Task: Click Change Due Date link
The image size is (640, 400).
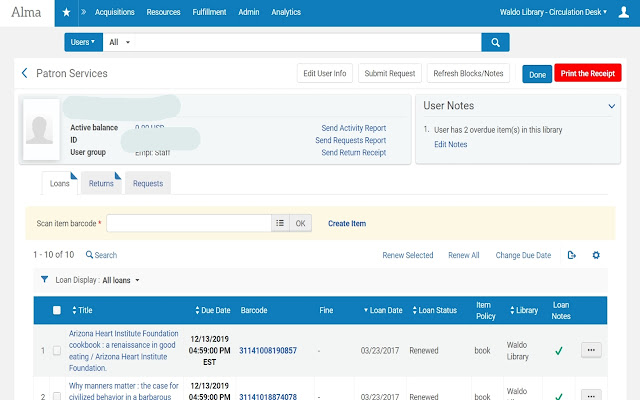Action: pyautogui.click(x=523, y=255)
